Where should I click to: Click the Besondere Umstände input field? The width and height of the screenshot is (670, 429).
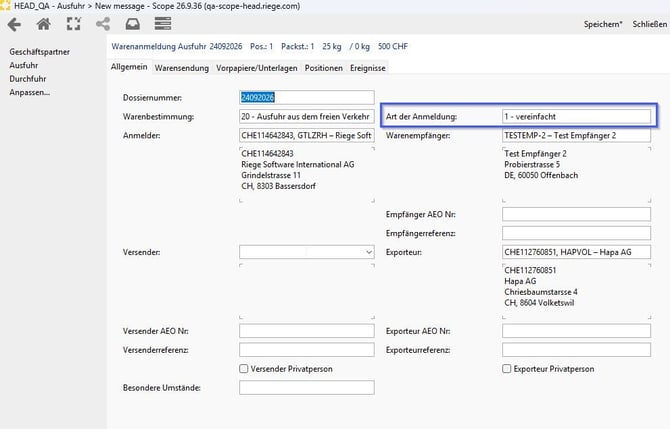coord(307,388)
